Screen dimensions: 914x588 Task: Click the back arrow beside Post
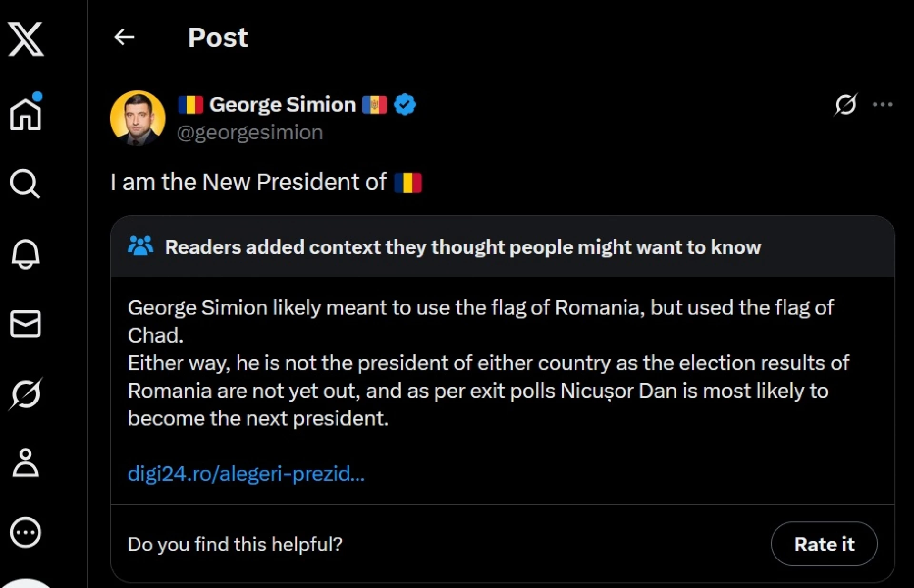[x=124, y=37]
